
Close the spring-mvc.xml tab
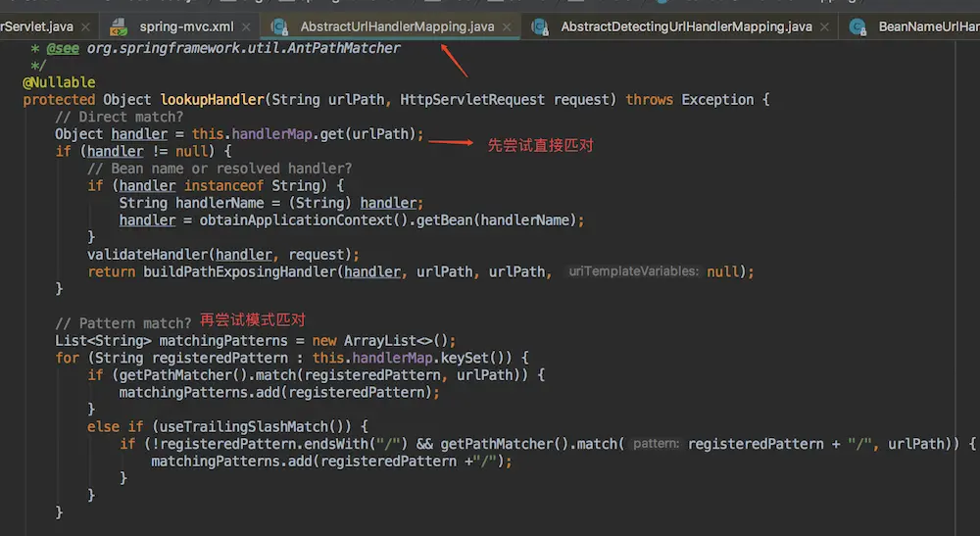pos(250,26)
